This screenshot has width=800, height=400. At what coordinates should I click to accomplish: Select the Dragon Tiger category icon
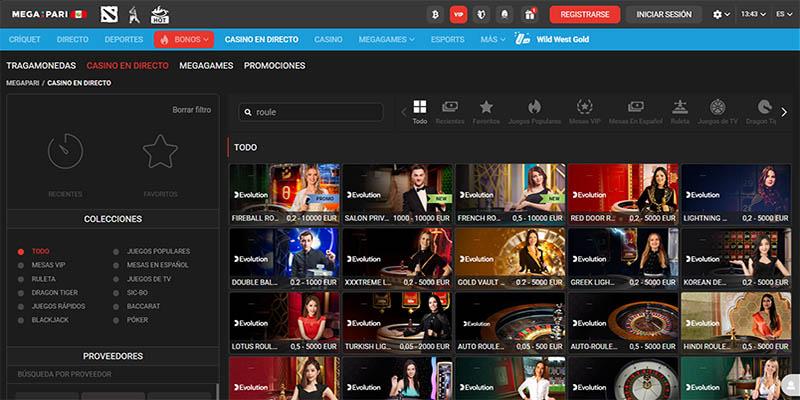(762, 112)
